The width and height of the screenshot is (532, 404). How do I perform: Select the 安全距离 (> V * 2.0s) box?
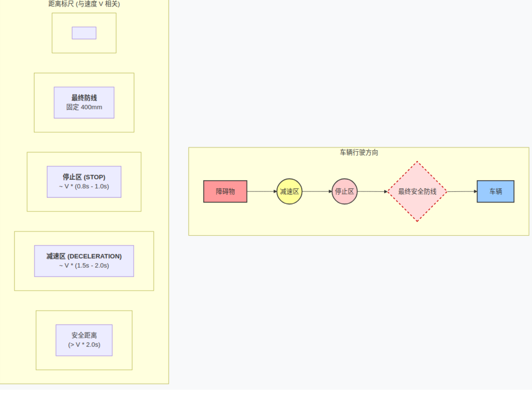pyautogui.click(x=84, y=340)
